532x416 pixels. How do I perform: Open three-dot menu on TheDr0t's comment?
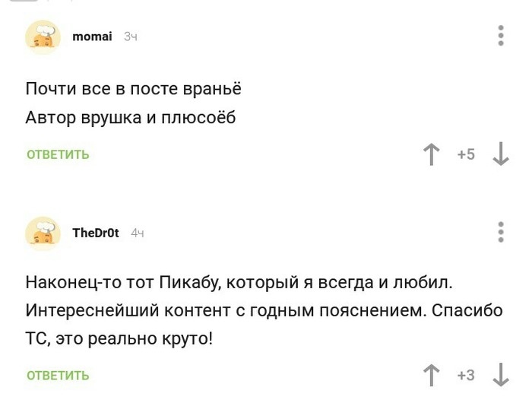[501, 232]
